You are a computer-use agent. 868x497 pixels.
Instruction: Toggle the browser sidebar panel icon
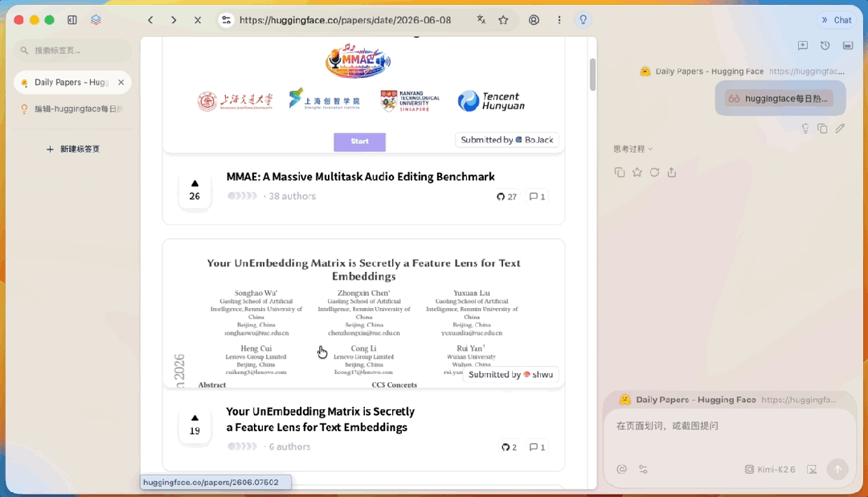(x=72, y=20)
